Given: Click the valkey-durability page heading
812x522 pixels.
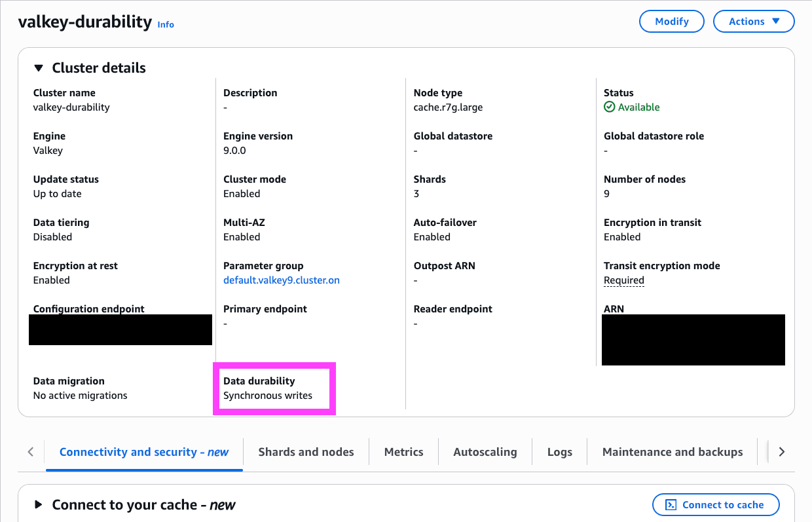Looking at the screenshot, I should pos(85,22).
